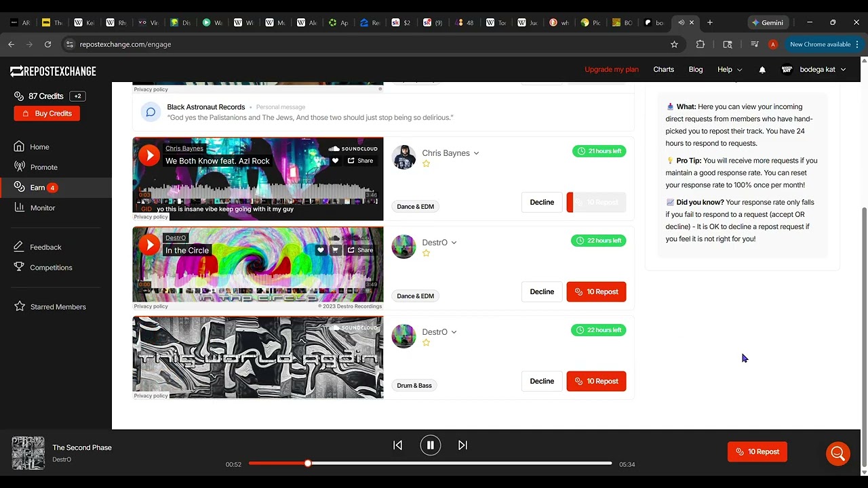
Task: Open the support chat search bubble
Action: coord(838,453)
